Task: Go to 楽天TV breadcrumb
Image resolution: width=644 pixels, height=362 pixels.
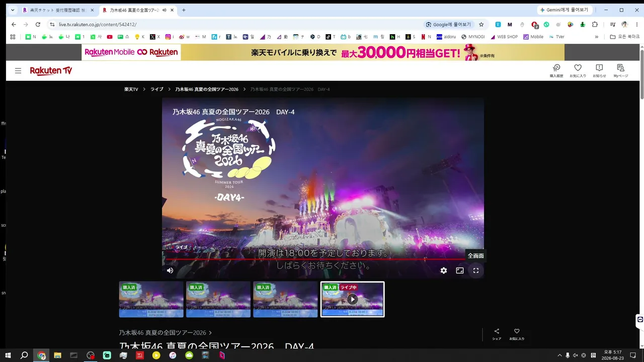Action: (131, 89)
